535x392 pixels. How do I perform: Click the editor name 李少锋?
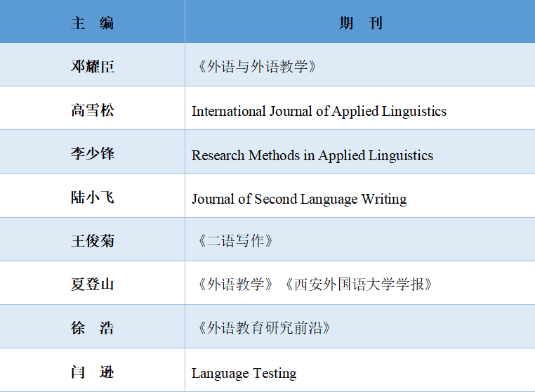pyautogui.click(x=93, y=154)
